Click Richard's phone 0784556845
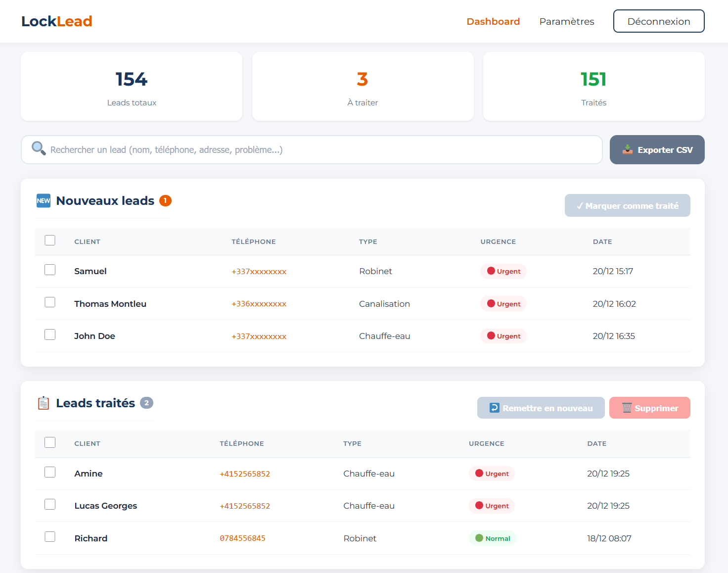 click(243, 538)
